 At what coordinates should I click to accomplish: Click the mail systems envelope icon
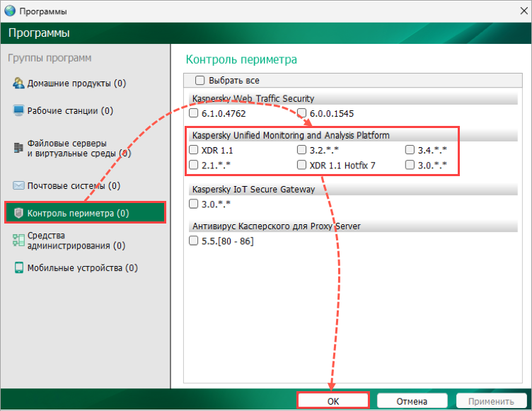18,185
